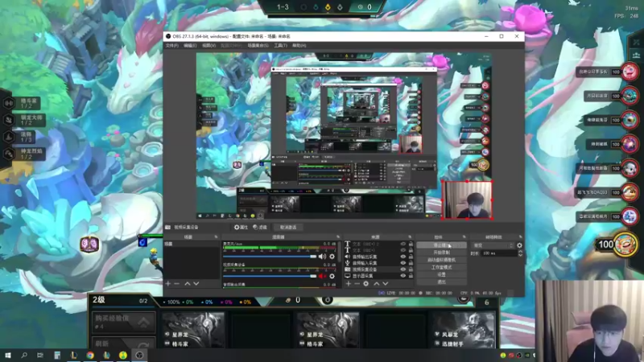Image resolution: width=644 pixels, height=362 pixels.
Task: Toggle visibility of 文本 (GDI+) 2 source
Action: tap(403, 245)
